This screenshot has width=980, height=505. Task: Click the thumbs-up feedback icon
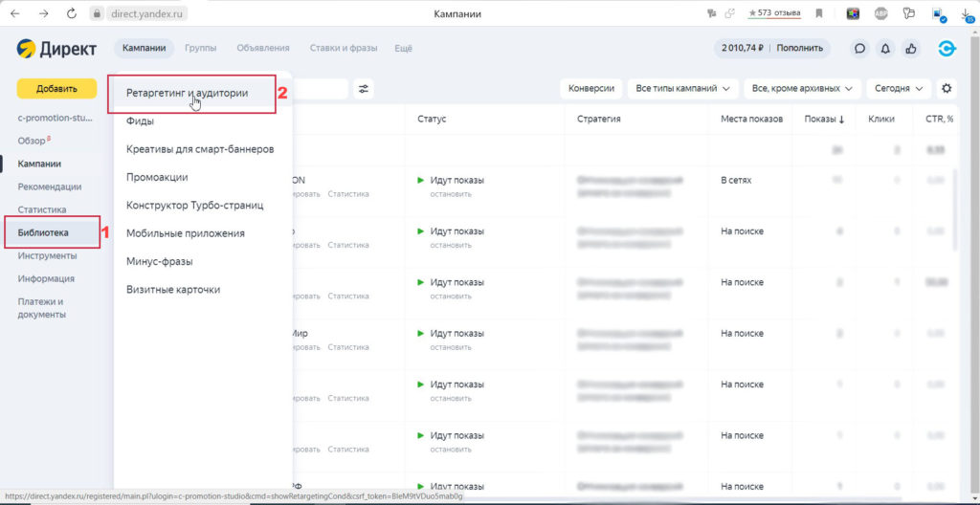[910, 49]
